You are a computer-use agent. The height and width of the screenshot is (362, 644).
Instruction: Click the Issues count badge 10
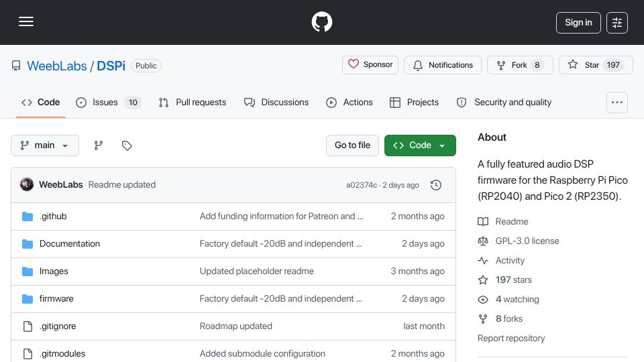tap(133, 102)
